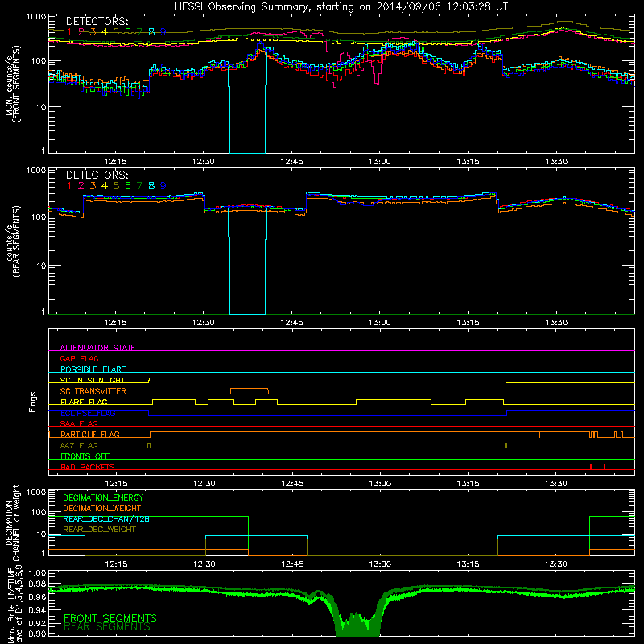Click the rear segments counts/s y-axis title
The height and width of the screenshot is (644, 644).
[12, 241]
